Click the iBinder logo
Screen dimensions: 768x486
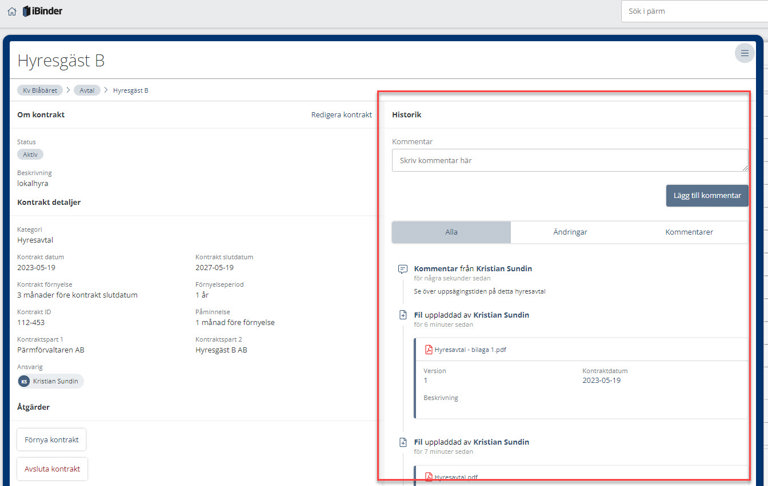point(45,11)
